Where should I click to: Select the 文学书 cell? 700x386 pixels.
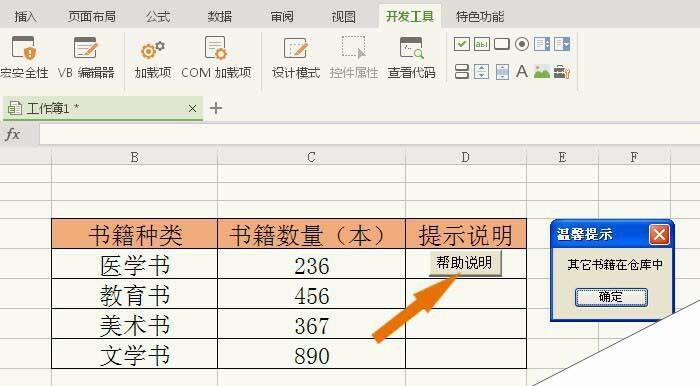pos(134,353)
